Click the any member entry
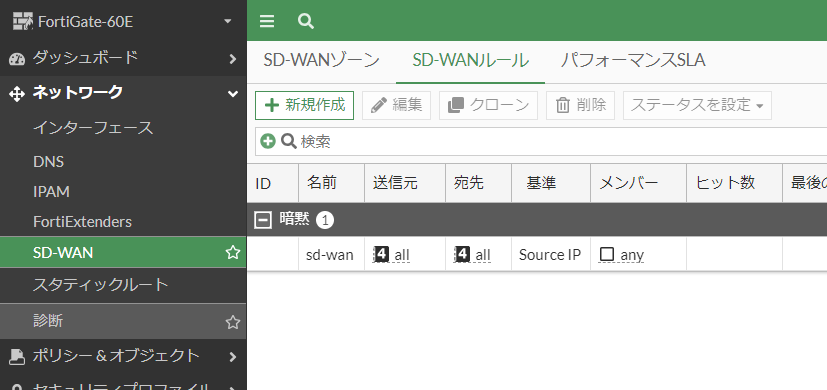 (622, 255)
